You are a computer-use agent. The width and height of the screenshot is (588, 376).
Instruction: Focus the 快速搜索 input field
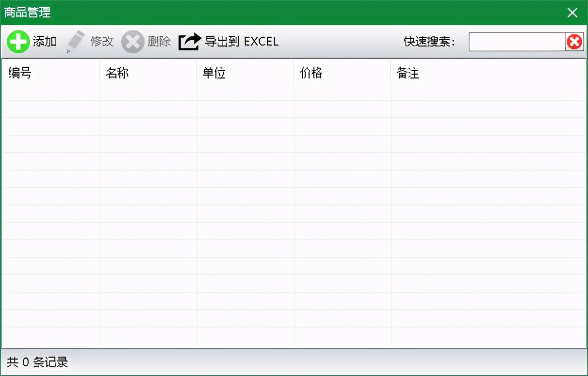516,42
